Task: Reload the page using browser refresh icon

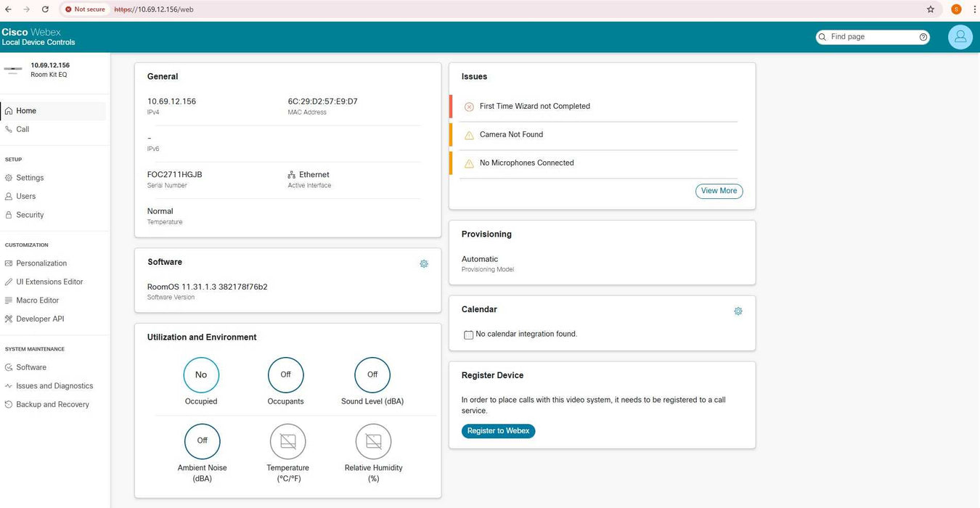Action: pyautogui.click(x=45, y=9)
